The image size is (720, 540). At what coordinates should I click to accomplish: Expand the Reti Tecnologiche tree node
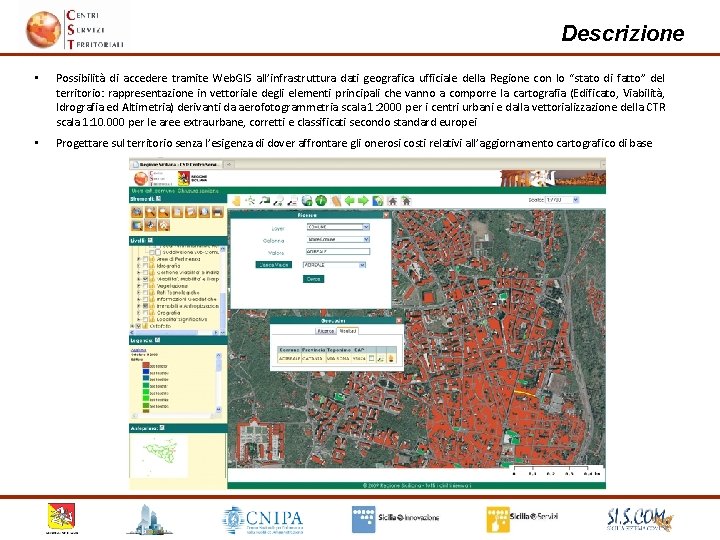click(138, 292)
